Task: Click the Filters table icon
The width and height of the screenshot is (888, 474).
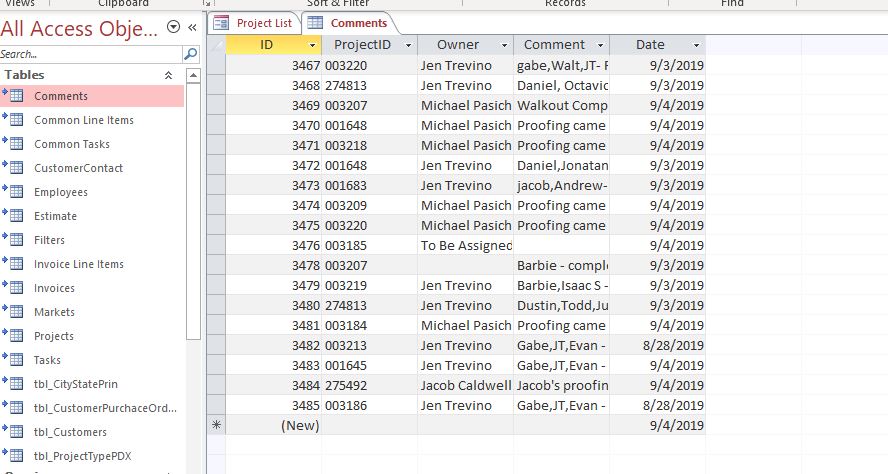Action: (16, 240)
